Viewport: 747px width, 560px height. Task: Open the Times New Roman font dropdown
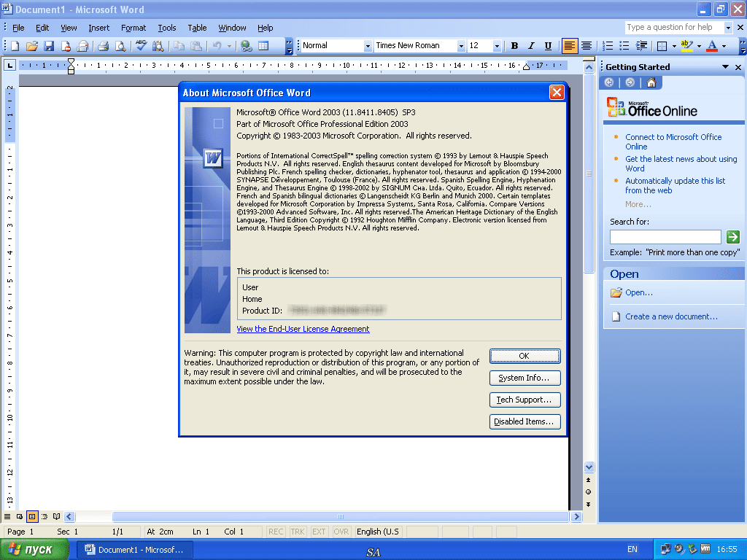(x=460, y=46)
